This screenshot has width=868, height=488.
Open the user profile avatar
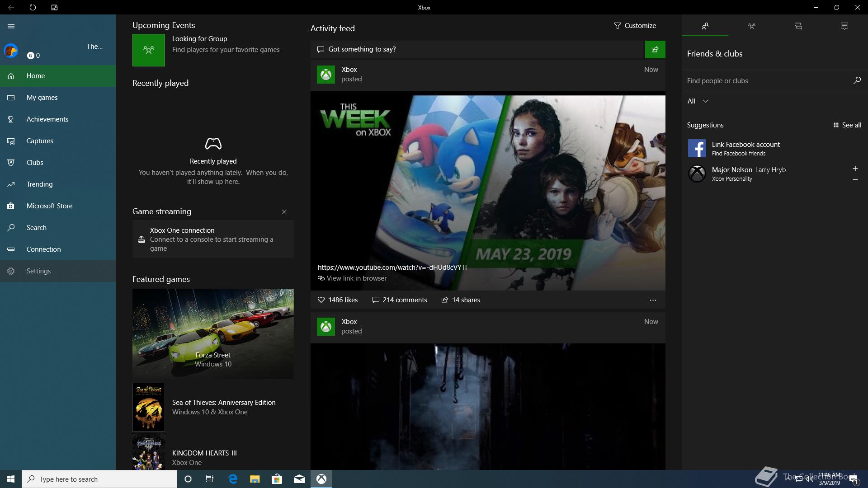pos(11,51)
